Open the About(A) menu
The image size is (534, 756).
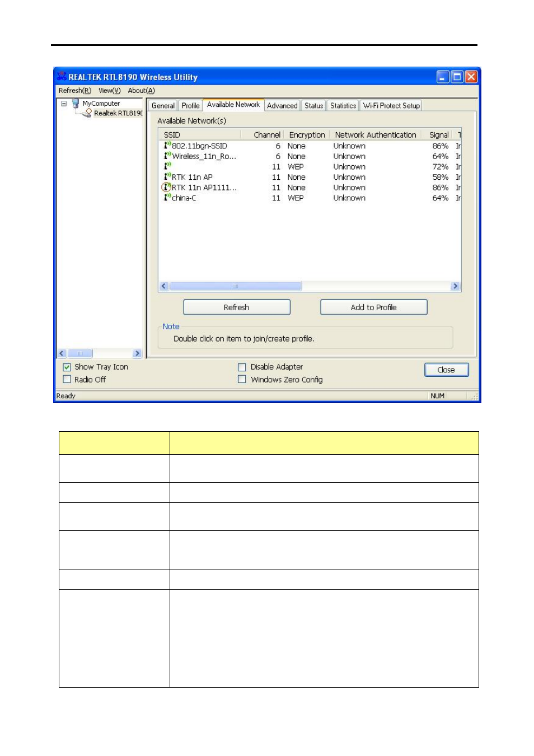tap(142, 91)
